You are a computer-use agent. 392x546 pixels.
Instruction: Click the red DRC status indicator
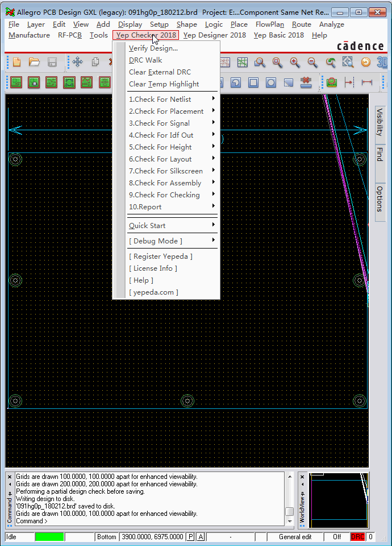tap(357, 536)
